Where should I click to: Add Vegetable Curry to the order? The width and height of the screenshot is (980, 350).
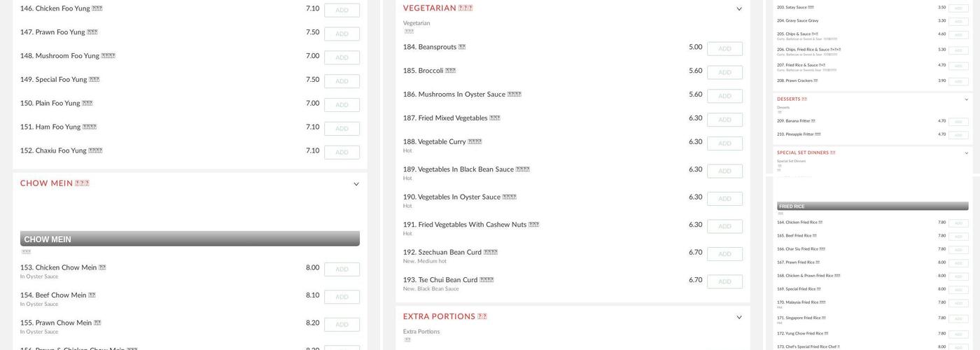(x=724, y=143)
